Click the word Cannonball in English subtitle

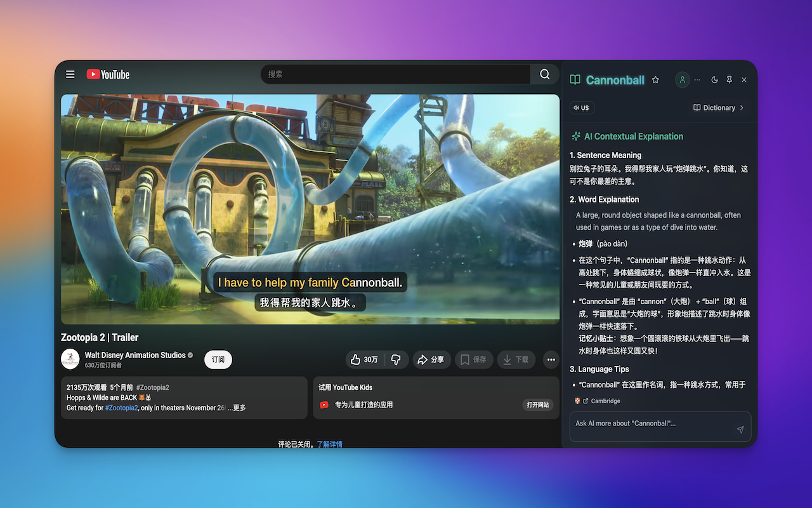[x=372, y=283]
